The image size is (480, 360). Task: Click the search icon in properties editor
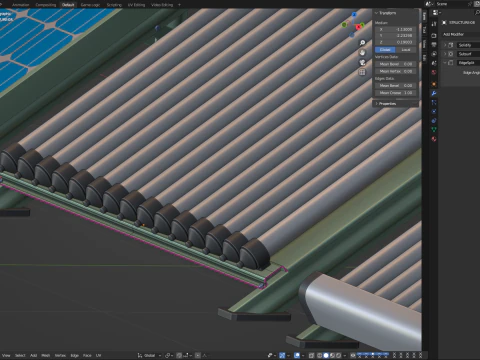(477, 13)
